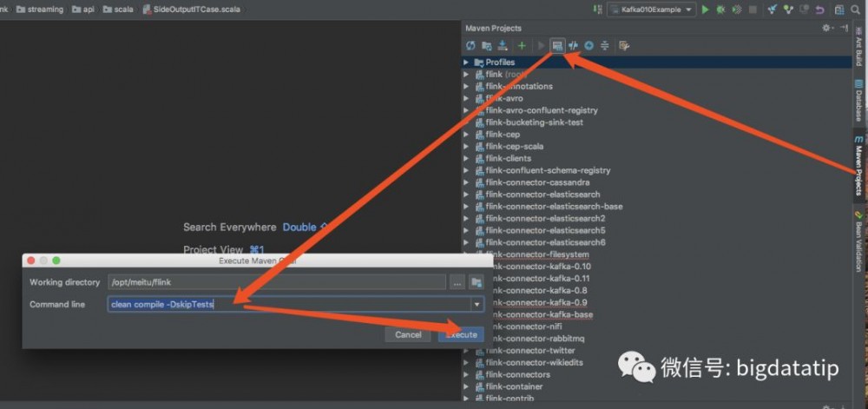Open Command line history dropdown arrow
Screen dimensions: 868x409
tap(477, 305)
